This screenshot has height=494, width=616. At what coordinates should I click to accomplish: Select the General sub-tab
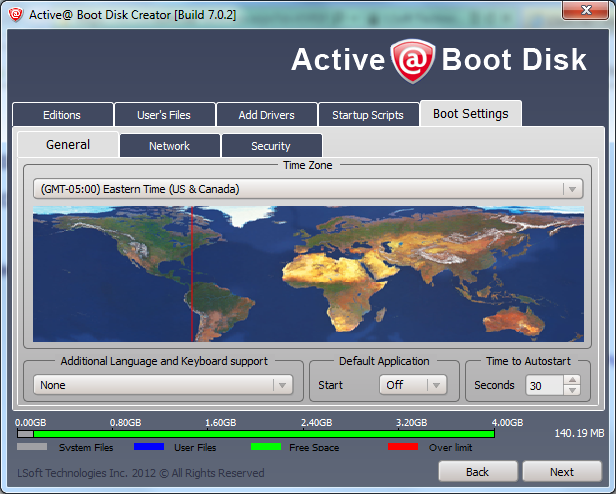click(x=68, y=145)
